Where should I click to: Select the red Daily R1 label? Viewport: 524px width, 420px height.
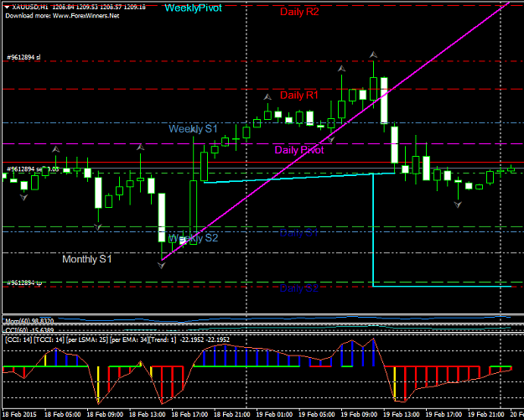[x=299, y=96]
